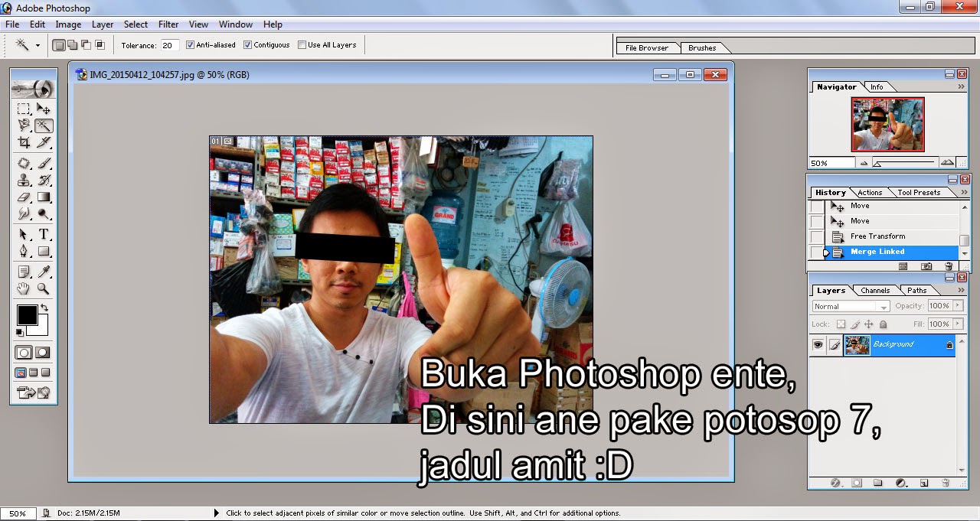Add layer mask in Layers panel

coord(857,484)
